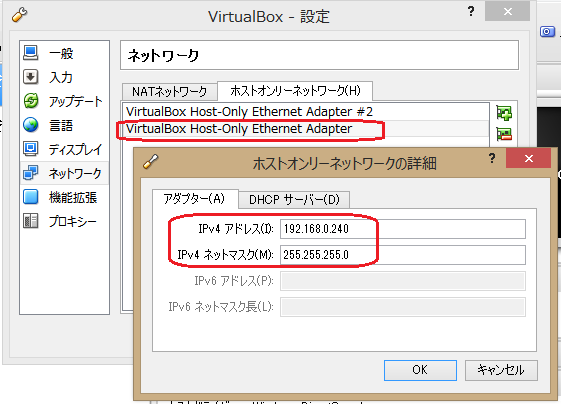Screen dimensions: 561x404
Task: Open the 一般 settings category
Action: pos(64,53)
